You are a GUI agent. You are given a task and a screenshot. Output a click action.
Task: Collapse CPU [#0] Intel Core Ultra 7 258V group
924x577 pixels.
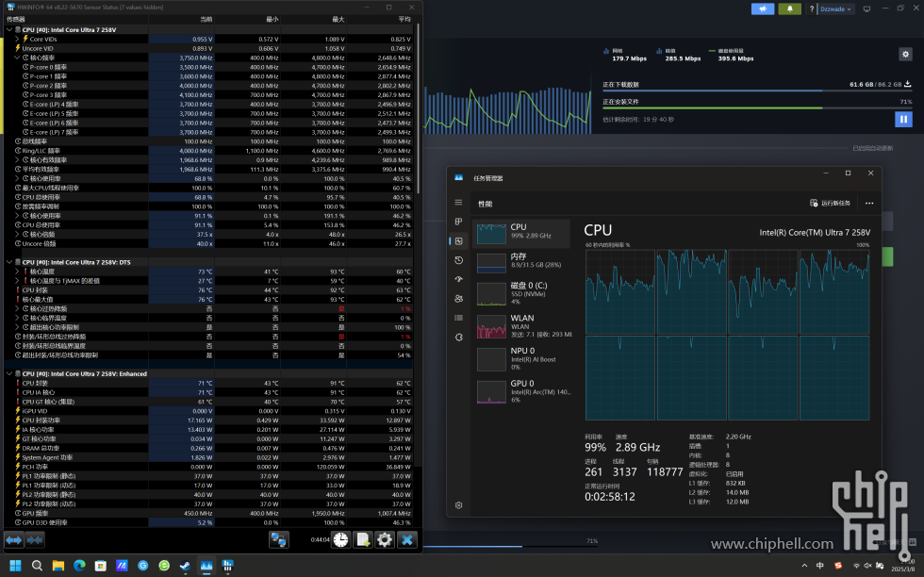pyautogui.click(x=9, y=29)
